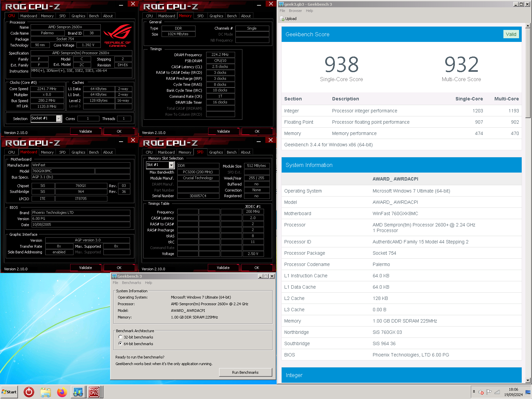Select 64-bit benchmarks radio button

(x=120, y=343)
